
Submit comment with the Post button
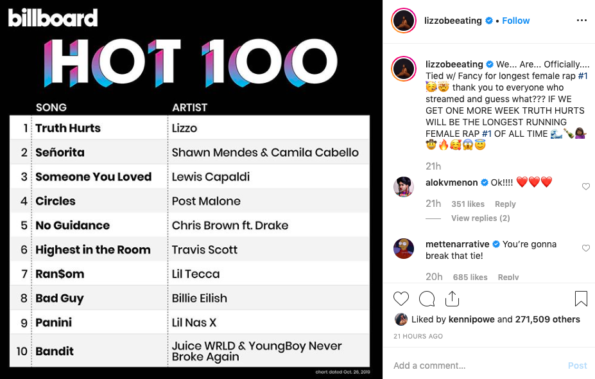(577, 366)
